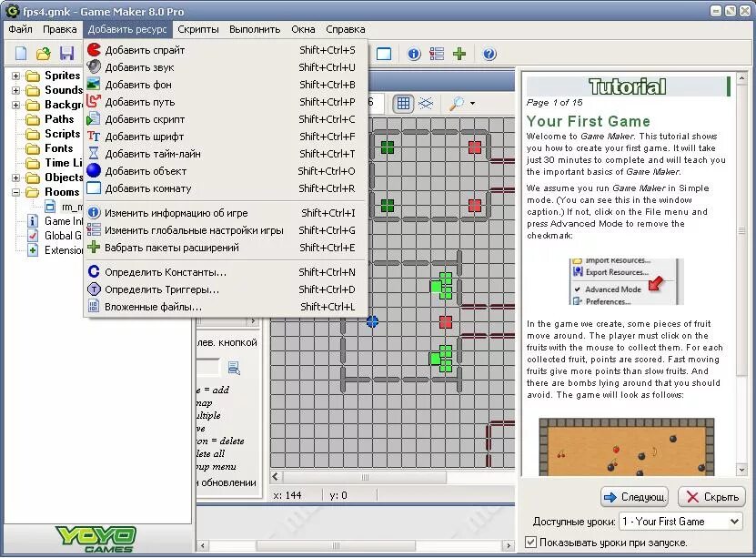Click the room view left scroll arrow

[276, 477]
